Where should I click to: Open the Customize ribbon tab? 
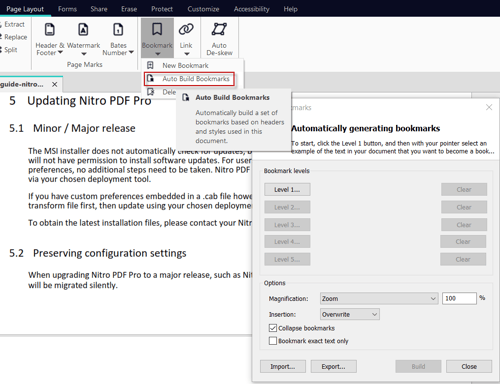(x=203, y=9)
